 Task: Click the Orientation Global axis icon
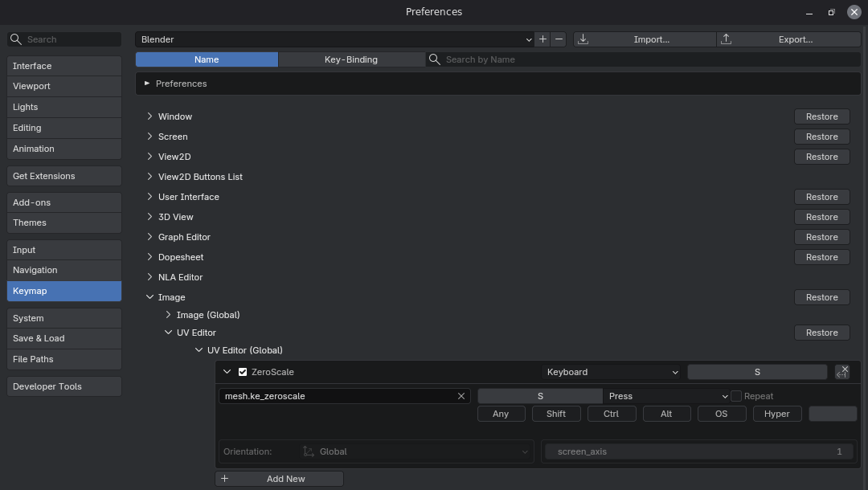click(309, 451)
